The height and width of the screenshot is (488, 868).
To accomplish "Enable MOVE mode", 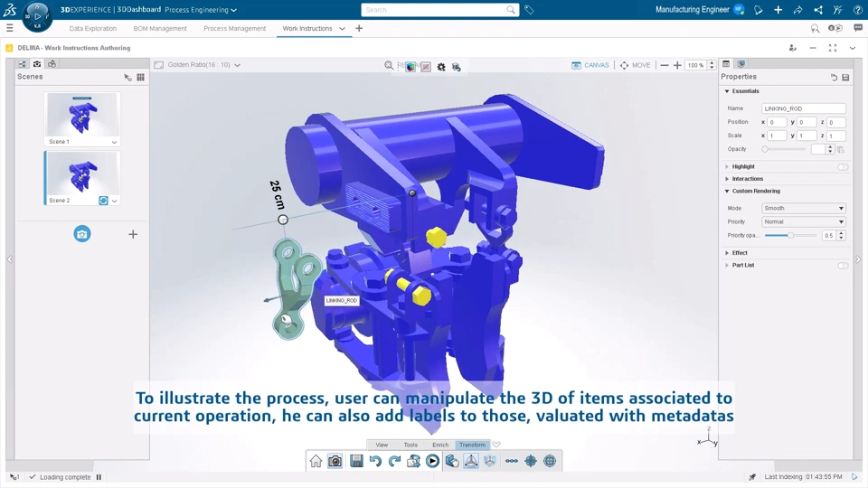I will tap(635, 65).
